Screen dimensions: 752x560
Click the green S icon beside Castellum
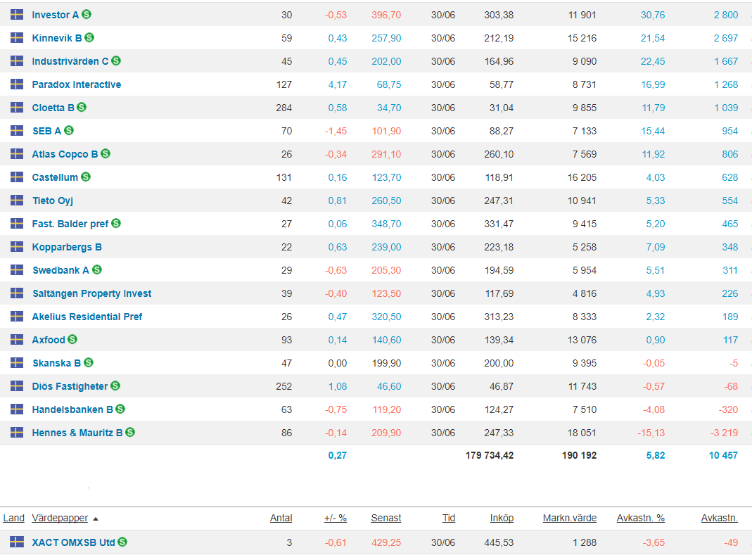pyautogui.click(x=86, y=177)
